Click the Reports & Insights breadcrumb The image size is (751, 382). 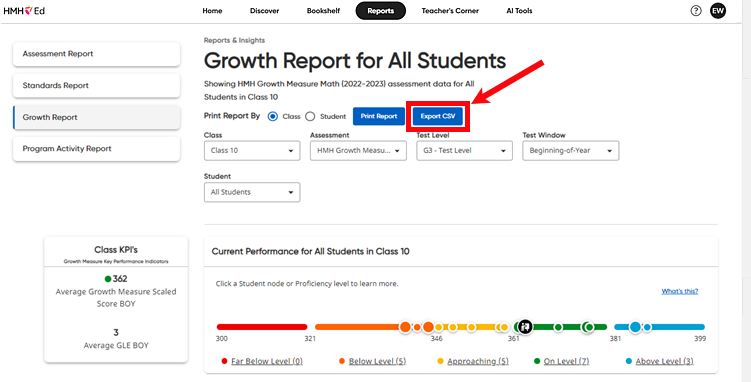click(x=234, y=40)
